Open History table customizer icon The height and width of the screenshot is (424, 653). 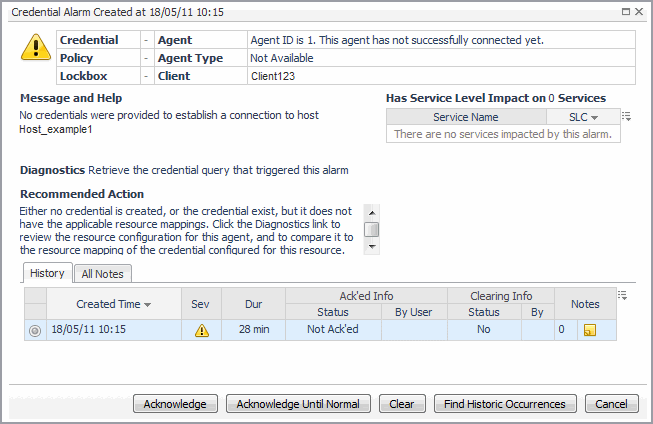coord(622,296)
